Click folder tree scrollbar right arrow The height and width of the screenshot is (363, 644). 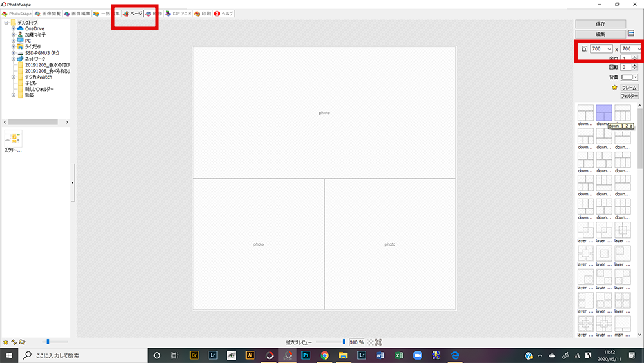tap(67, 122)
